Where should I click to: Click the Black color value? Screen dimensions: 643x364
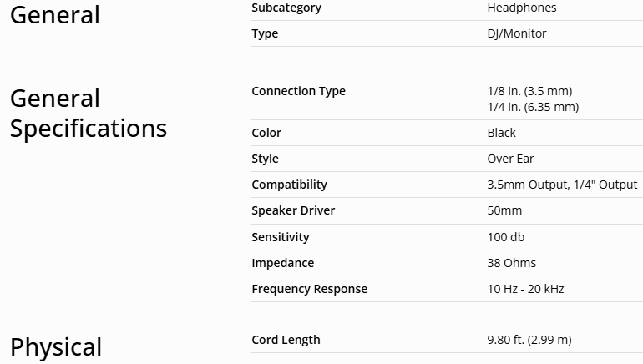[502, 133]
